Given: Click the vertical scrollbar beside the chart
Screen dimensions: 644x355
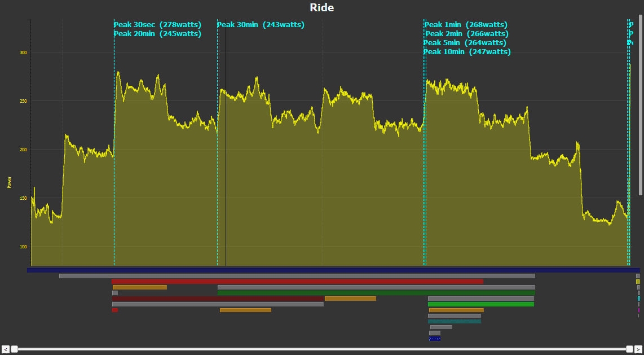Looking at the screenshot, I should 641,107.
